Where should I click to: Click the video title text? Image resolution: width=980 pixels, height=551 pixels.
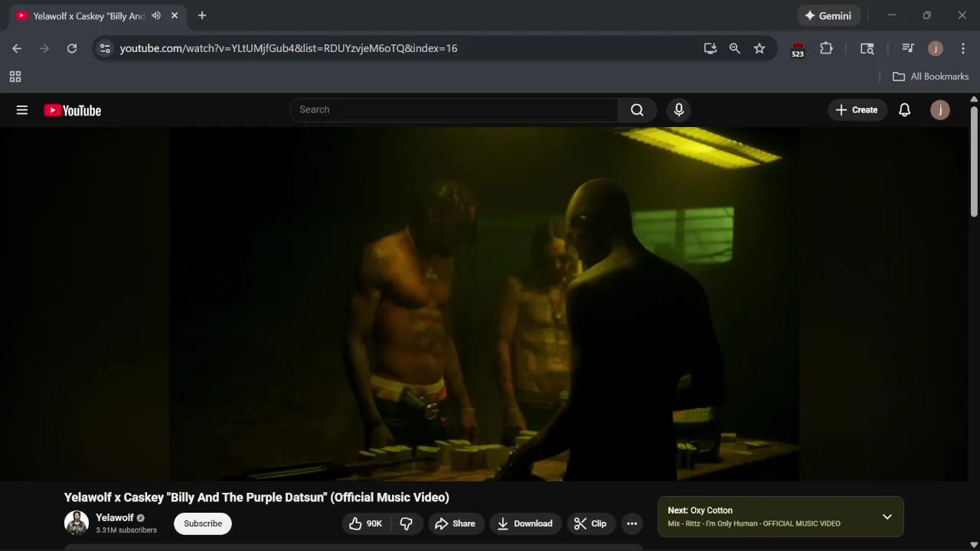[x=256, y=497]
